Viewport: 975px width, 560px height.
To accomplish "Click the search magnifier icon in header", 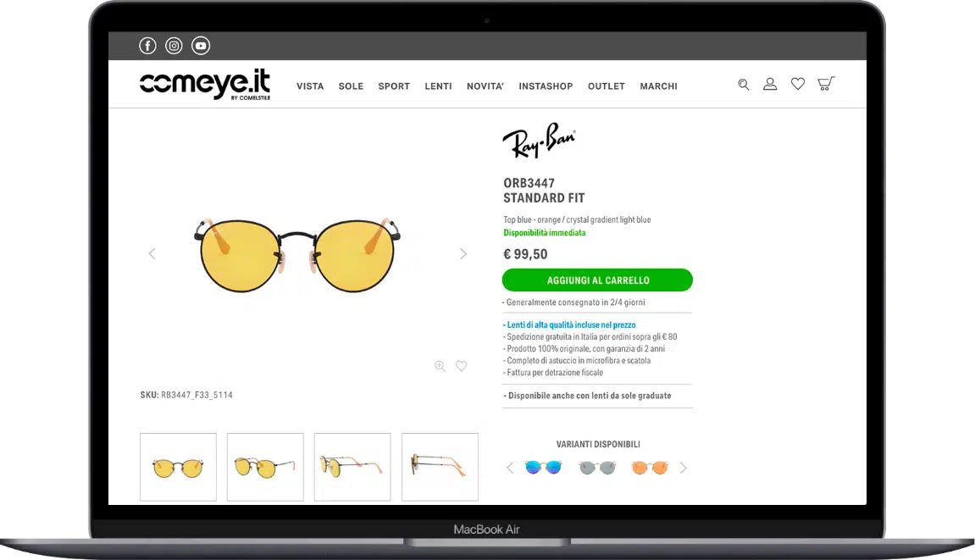I will pos(744,84).
